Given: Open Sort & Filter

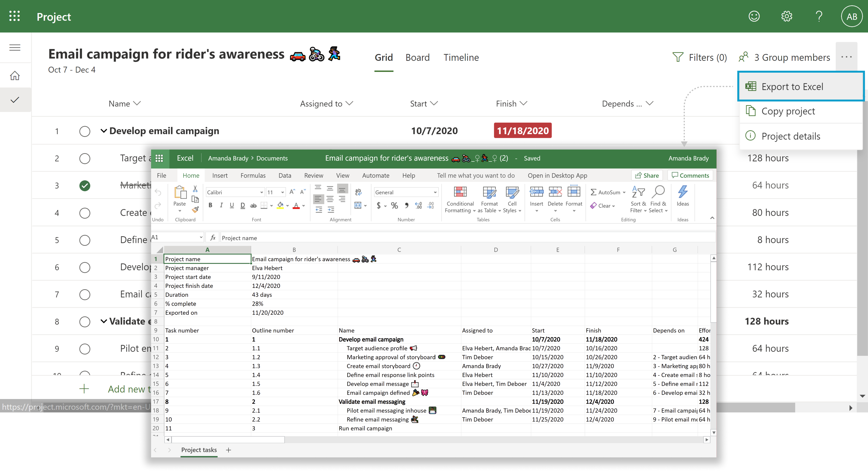Looking at the screenshot, I should click(x=638, y=199).
